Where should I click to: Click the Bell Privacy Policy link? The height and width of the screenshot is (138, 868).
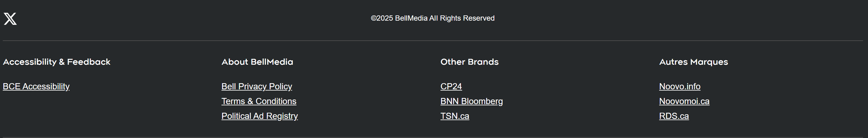pos(256,87)
